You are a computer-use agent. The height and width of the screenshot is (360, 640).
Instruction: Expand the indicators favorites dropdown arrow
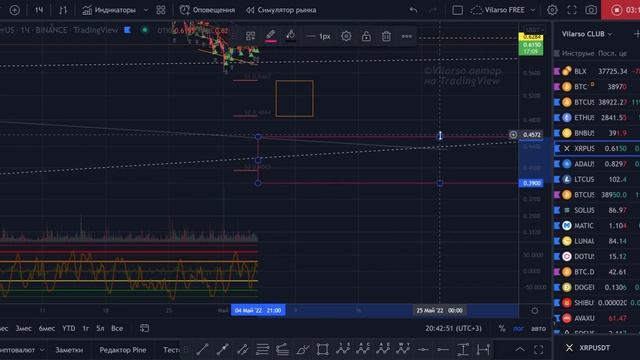pos(146,10)
